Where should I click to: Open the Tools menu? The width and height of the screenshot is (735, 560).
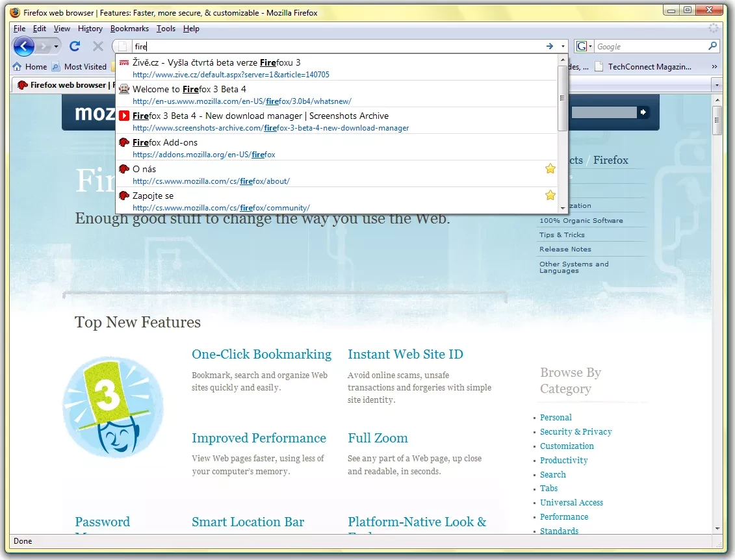tap(166, 29)
